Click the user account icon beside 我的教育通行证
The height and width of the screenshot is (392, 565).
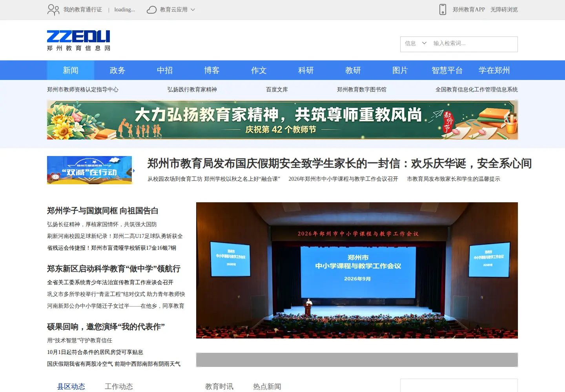point(53,10)
